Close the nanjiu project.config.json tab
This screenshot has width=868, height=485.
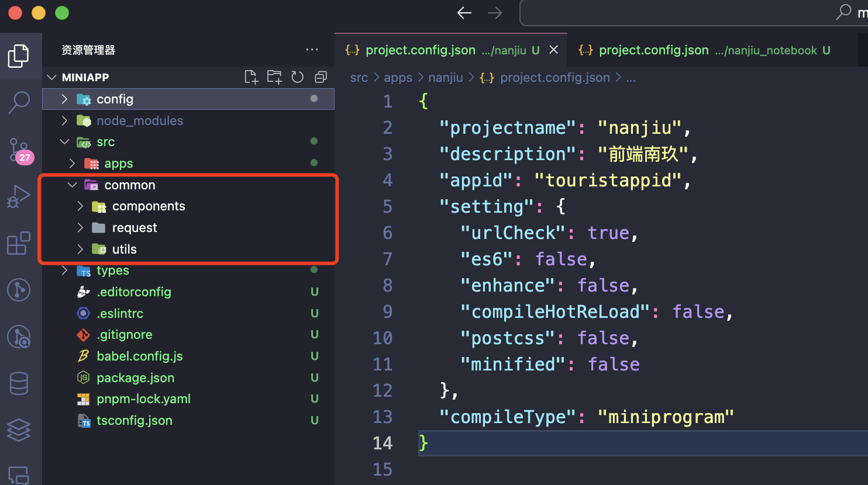pos(554,50)
